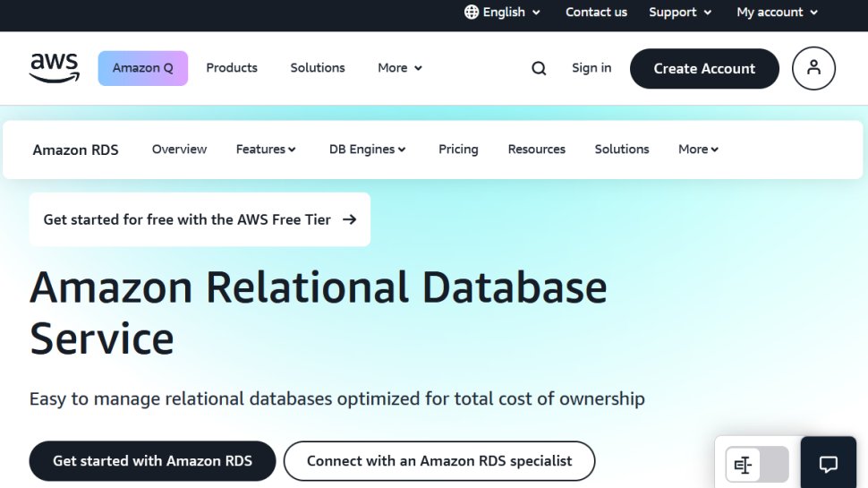Expand the Support dropdown

680,13
